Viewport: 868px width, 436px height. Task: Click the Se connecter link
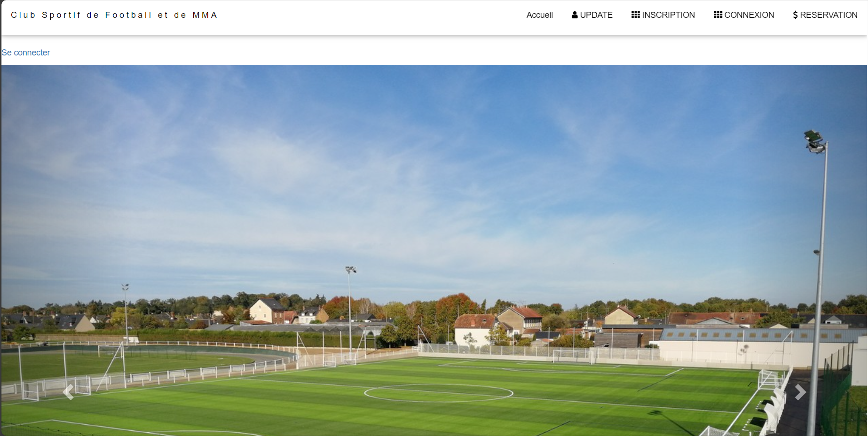(x=26, y=53)
